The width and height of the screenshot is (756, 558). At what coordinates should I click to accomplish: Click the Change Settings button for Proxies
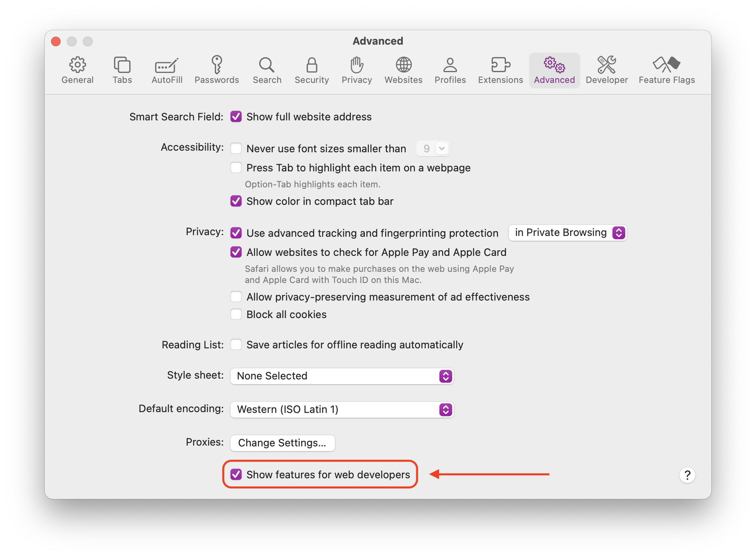click(x=282, y=443)
